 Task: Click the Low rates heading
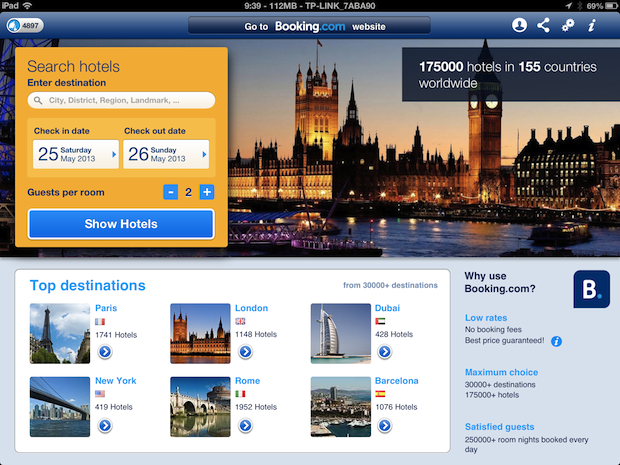(486, 318)
